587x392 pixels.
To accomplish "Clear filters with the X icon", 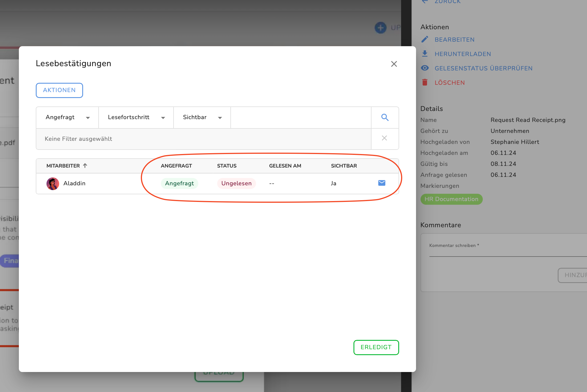I will [384, 138].
